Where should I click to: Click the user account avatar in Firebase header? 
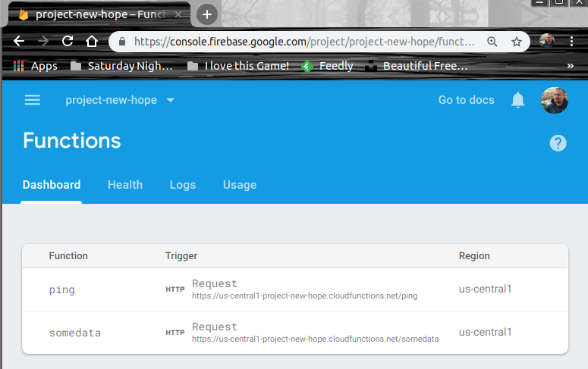(554, 100)
